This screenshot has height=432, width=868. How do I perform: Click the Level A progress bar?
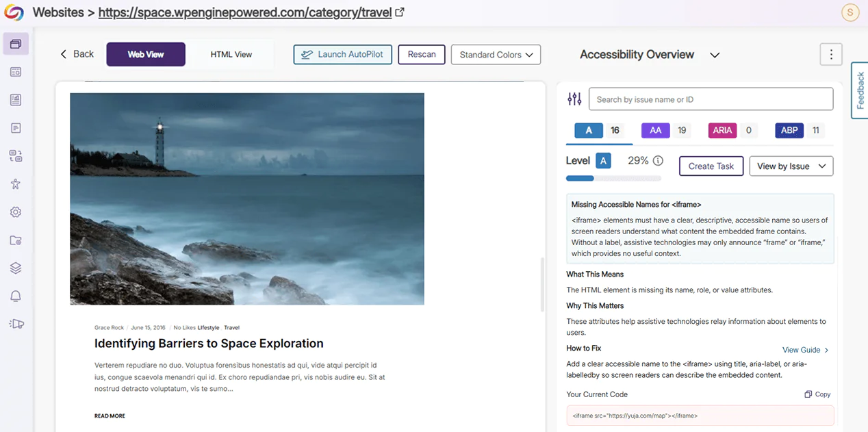point(613,178)
